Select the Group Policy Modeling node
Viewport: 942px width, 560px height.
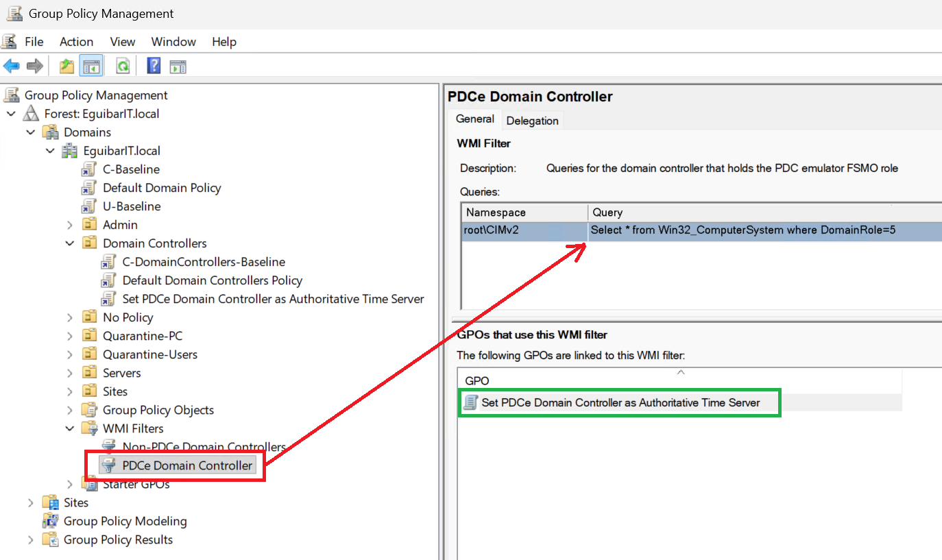tap(125, 521)
